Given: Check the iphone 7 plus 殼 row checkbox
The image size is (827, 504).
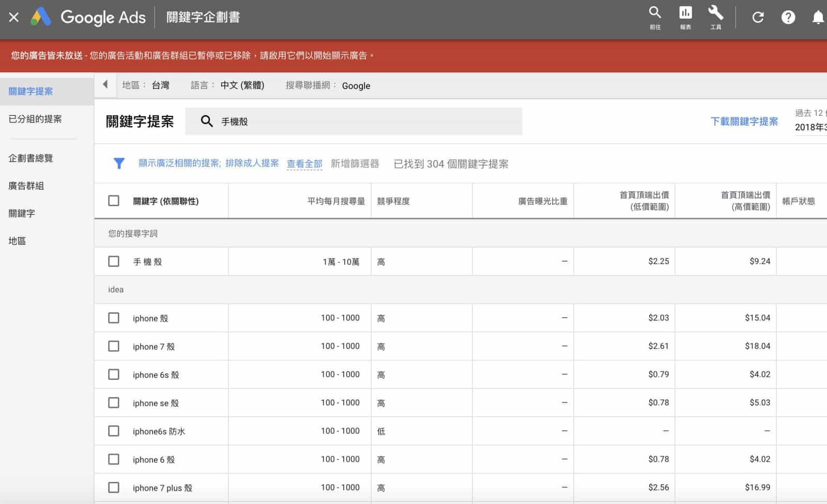Looking at the screenshot, I should click(x=114, y=487).
